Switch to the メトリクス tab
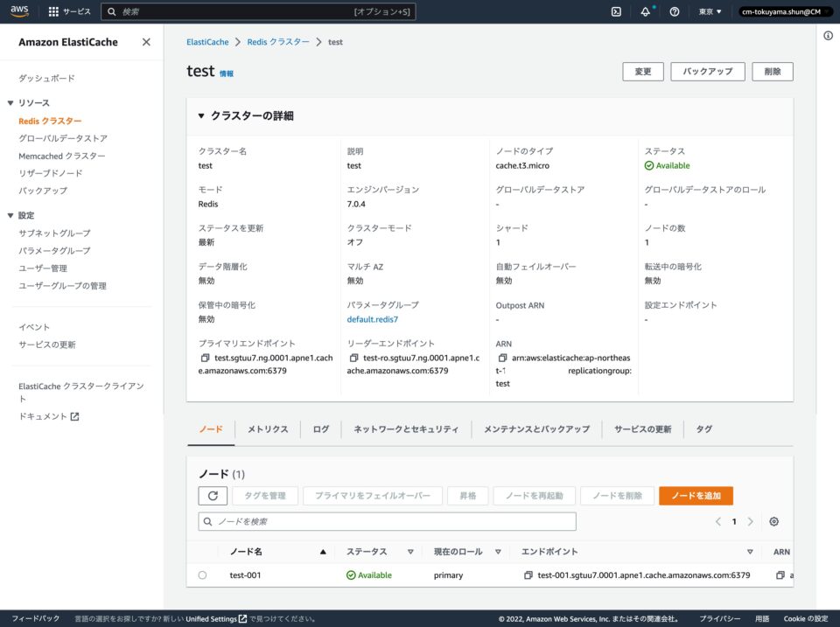The width and height of the screenshot is (840, 627). click(268, 428)
